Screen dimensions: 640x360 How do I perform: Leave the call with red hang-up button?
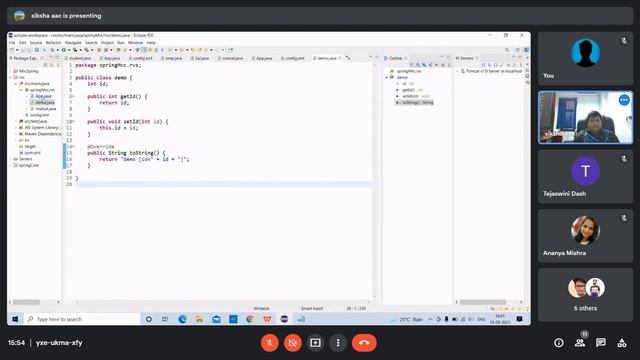[x=364, y=343]
